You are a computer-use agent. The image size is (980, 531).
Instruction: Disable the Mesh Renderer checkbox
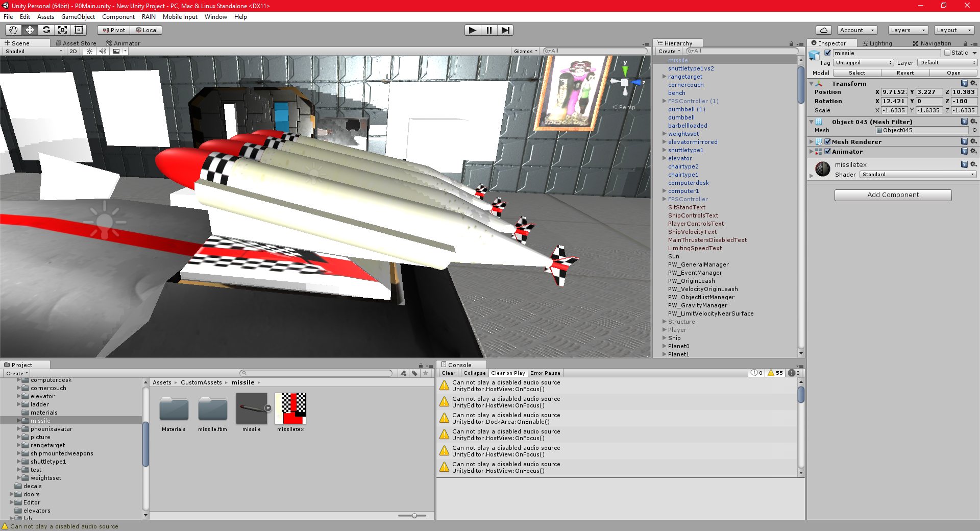[828, 141]
